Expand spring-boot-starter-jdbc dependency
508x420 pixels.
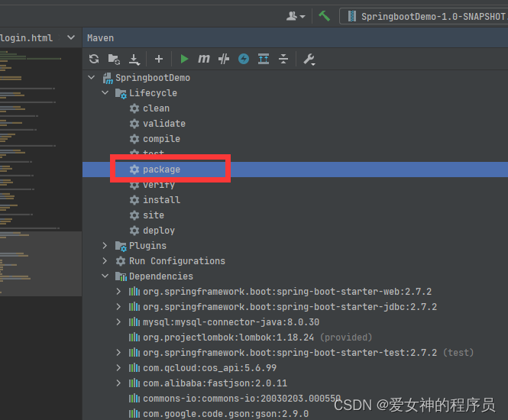coord(118,307)
